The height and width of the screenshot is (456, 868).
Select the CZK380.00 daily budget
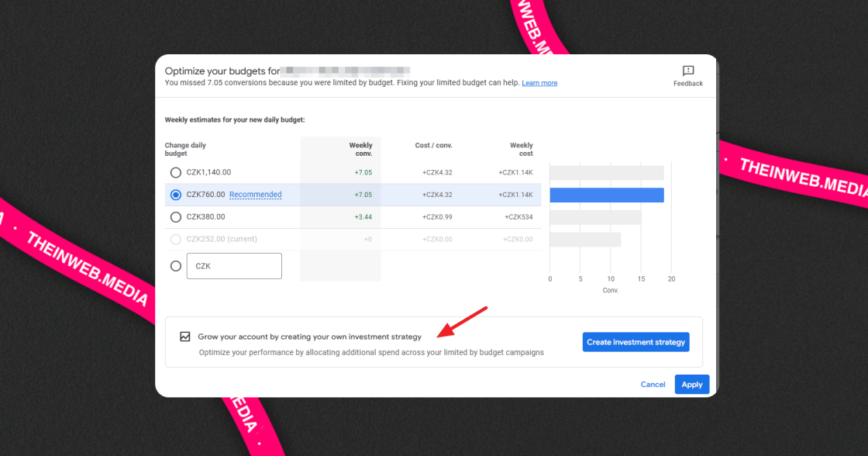coord(175,217)
